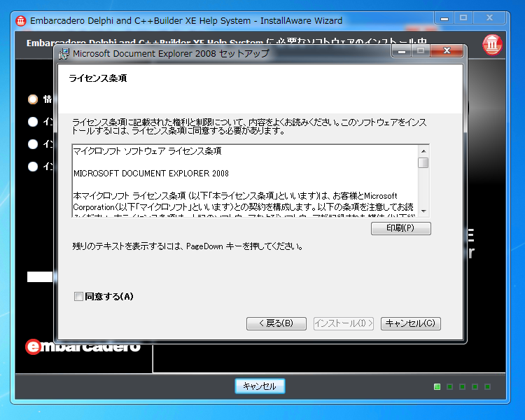The image size is (525, 420).
Task: Select the third radio step in wizard
Action: [33, 144]
